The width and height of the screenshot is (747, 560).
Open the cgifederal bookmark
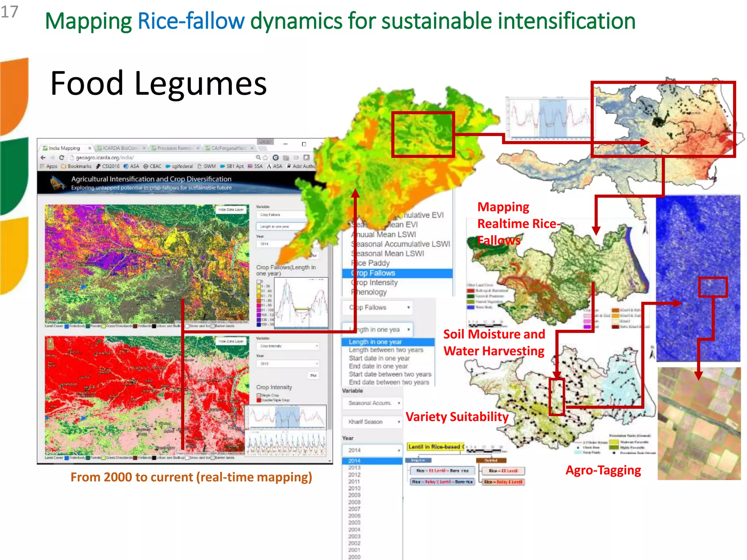pyautogui.click(x=179, y=166)
